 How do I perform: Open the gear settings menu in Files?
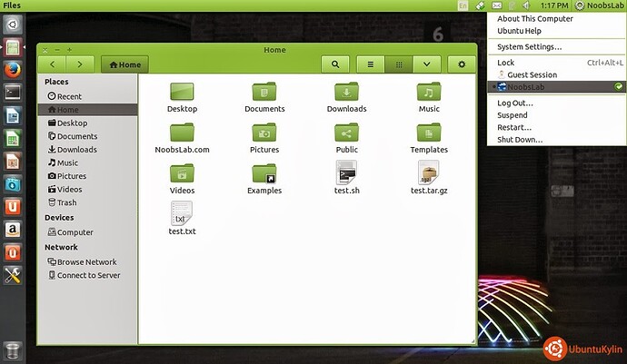[x=462, y=64]
